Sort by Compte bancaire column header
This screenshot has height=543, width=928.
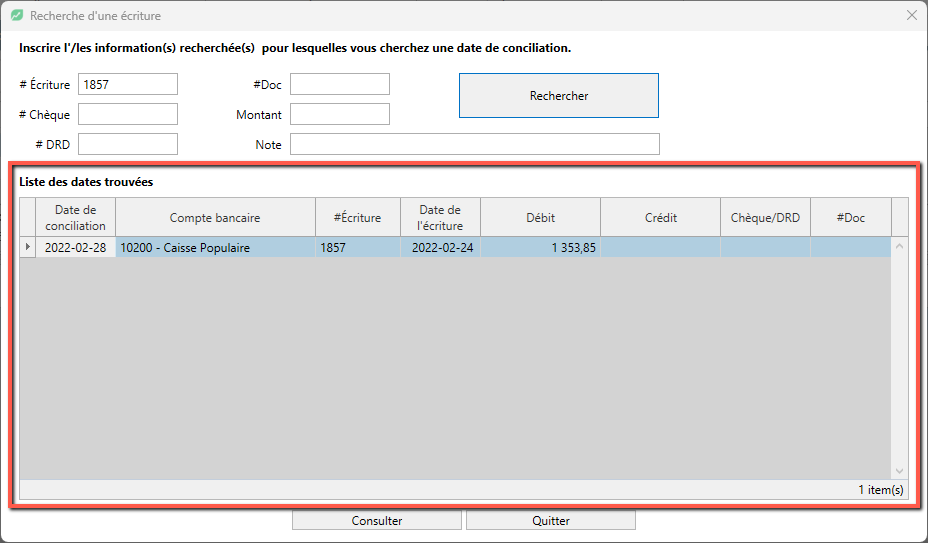[x=215, y=217]
